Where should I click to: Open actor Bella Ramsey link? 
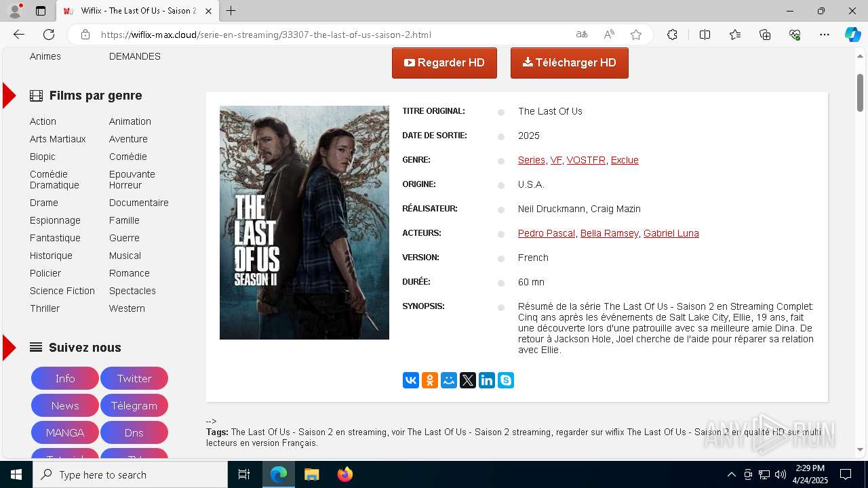(610, 233)
